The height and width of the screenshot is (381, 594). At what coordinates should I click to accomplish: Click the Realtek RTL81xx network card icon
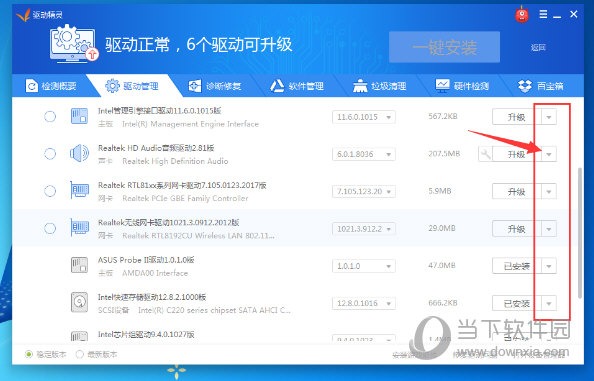pyautogui.click(x=79, y=190)
